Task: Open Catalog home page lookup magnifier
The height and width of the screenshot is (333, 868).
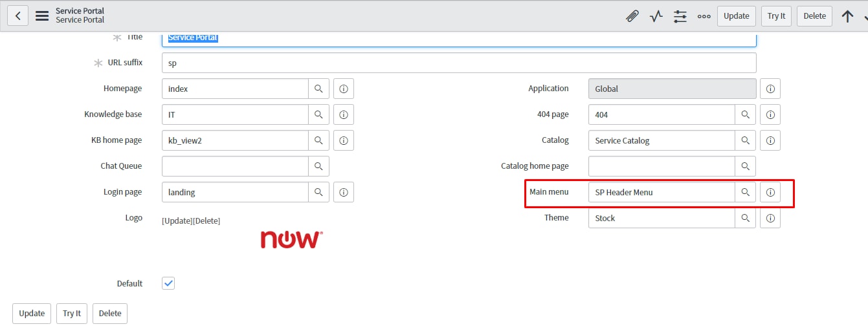Action: point(745,166)
